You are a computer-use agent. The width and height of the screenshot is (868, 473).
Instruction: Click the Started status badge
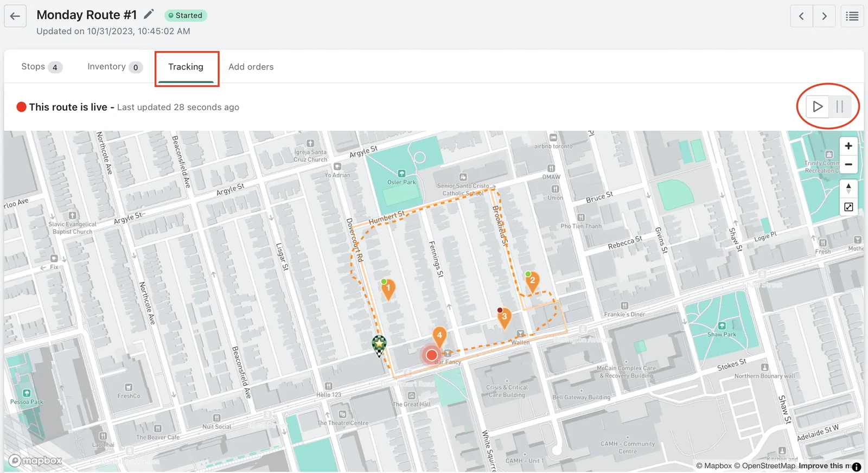(x=186, y=15)
